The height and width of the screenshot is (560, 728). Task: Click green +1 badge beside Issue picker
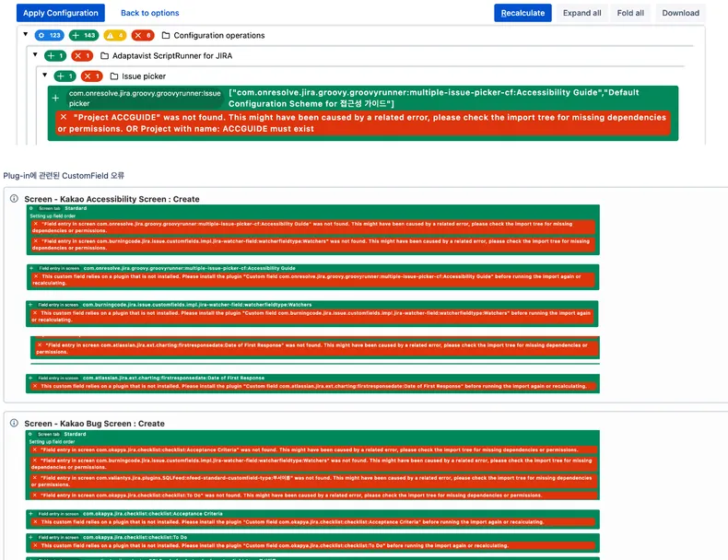[x=65, y=76]
